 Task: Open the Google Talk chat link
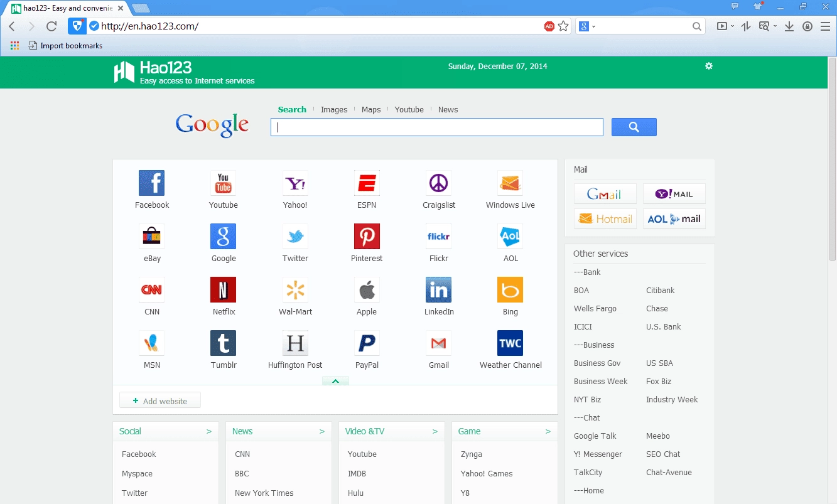pos(595,436)
